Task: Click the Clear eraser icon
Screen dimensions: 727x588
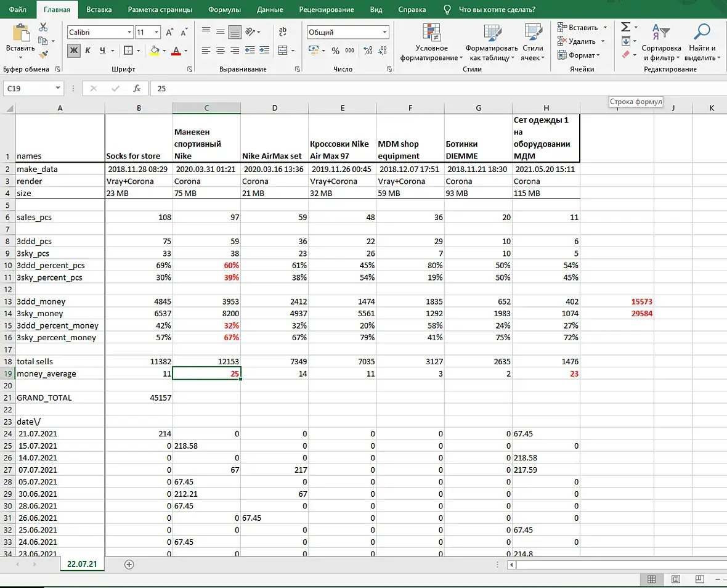Action: [x=625, y=55]
